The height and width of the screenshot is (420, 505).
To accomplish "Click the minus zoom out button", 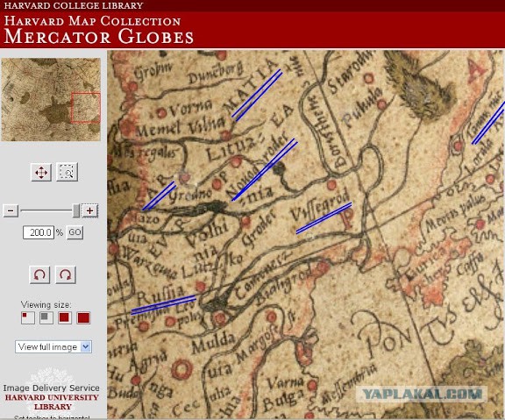I will pyautogui.click(x=11, y=210).
